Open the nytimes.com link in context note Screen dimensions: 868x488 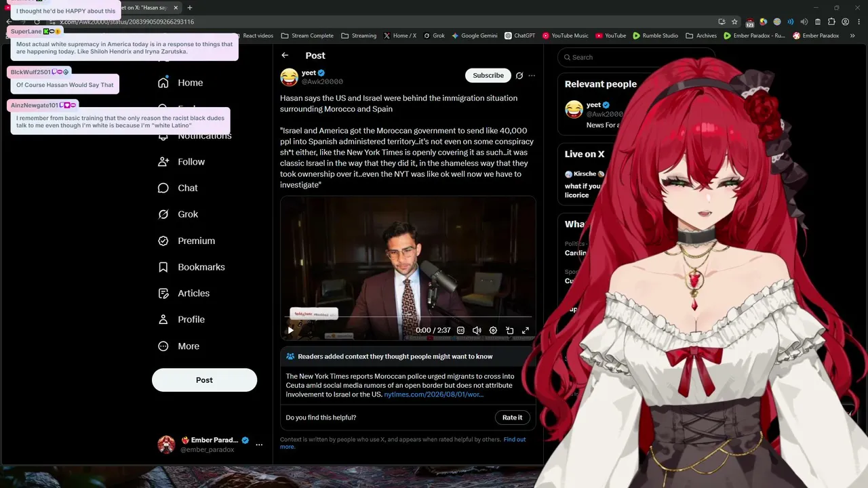(x=433, y=394)
